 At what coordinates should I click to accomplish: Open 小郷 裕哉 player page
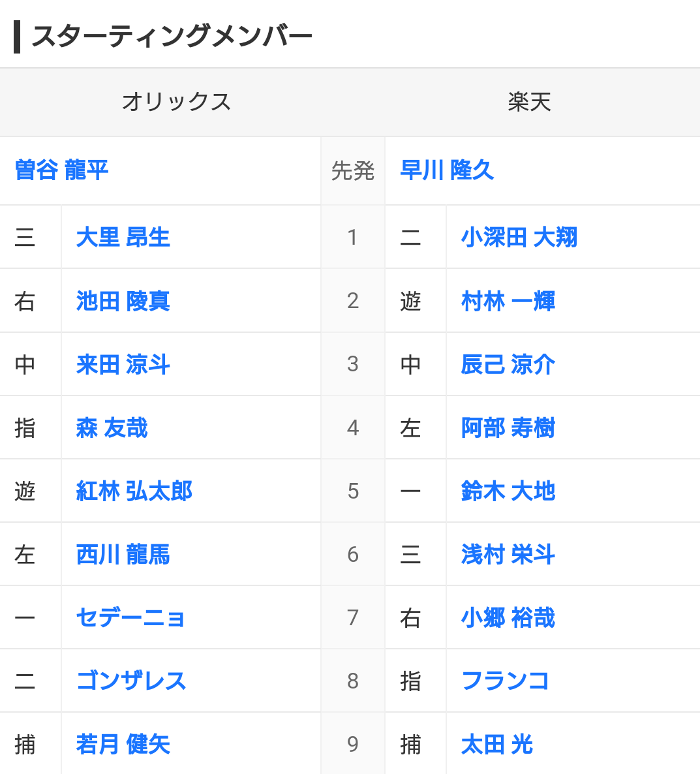(x=508, y=617)
